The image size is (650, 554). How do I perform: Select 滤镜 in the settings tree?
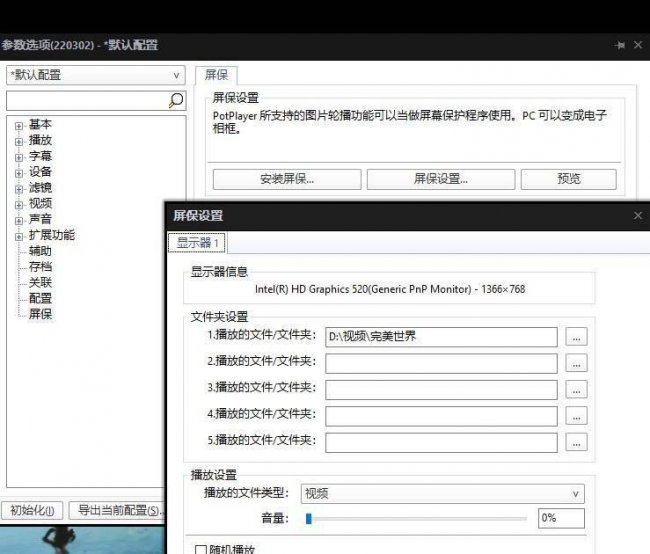click(x=40, y=188)
